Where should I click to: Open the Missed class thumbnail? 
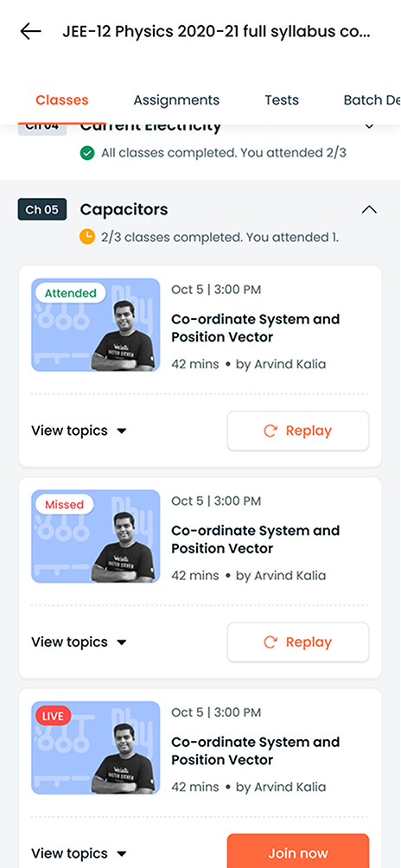96,536
